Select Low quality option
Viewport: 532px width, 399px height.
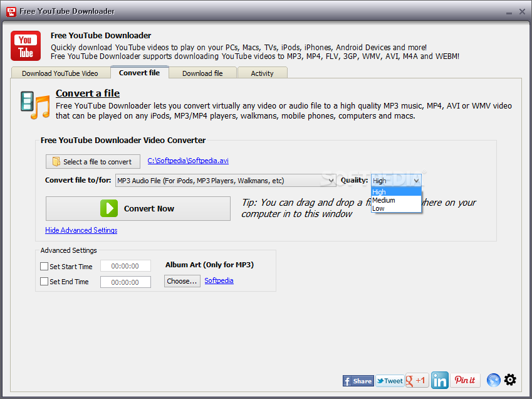396,208
